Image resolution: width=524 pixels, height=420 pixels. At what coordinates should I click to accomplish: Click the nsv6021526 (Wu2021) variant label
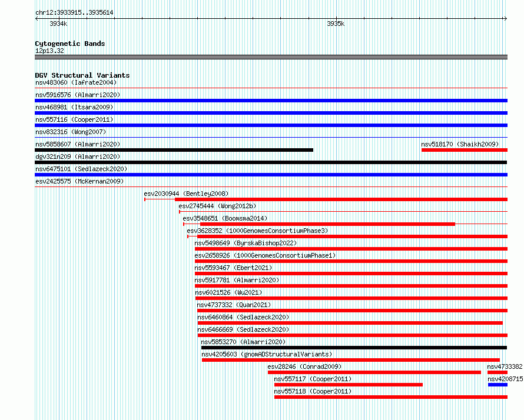coord(228,292)
